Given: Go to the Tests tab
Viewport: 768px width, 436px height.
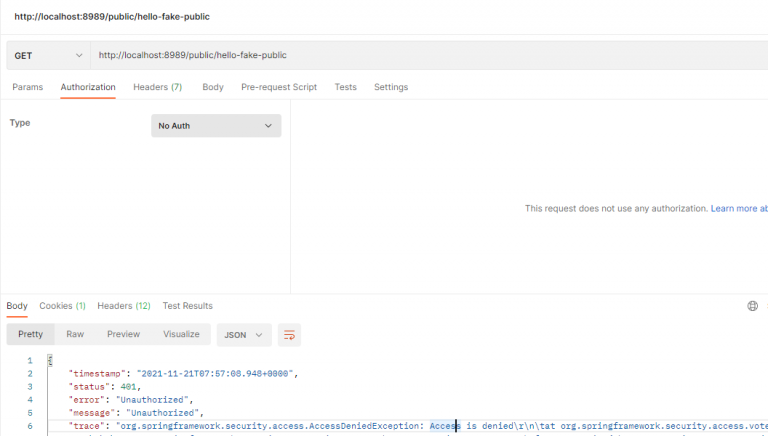Looking at the screenshot, I should (345, 87).
